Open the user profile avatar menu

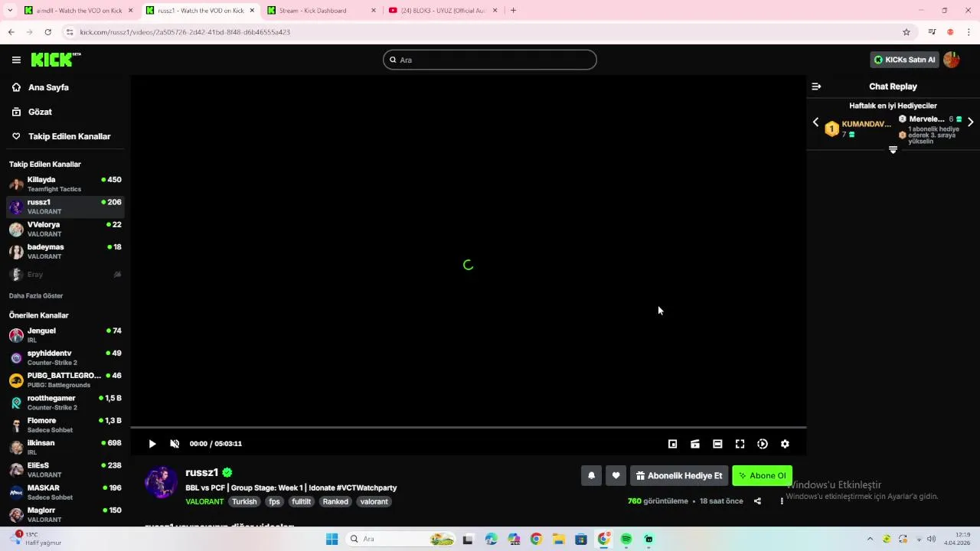[952, 60]
